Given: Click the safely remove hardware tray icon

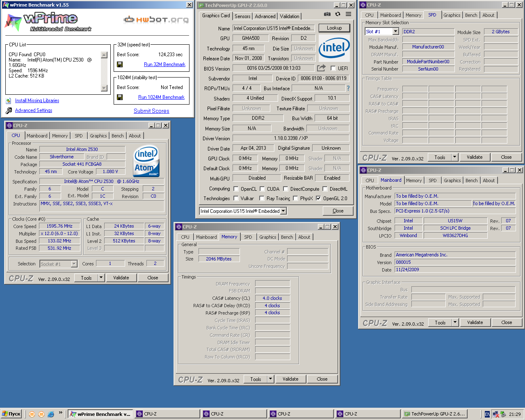Looking at the screenshot, I should 503,414.
